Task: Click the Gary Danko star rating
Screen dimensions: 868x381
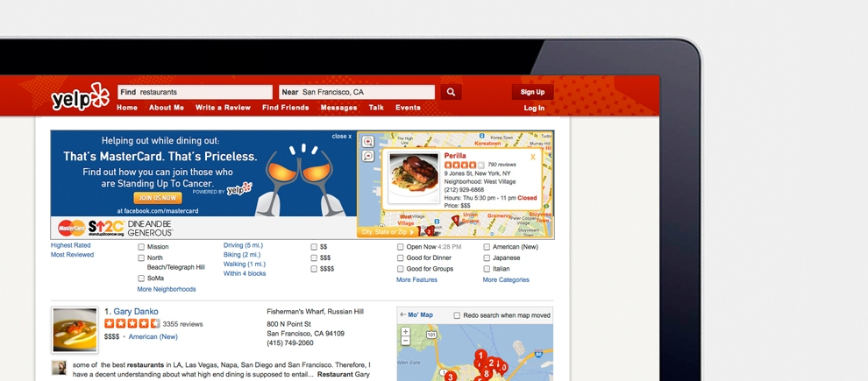Action: point(132,323)
